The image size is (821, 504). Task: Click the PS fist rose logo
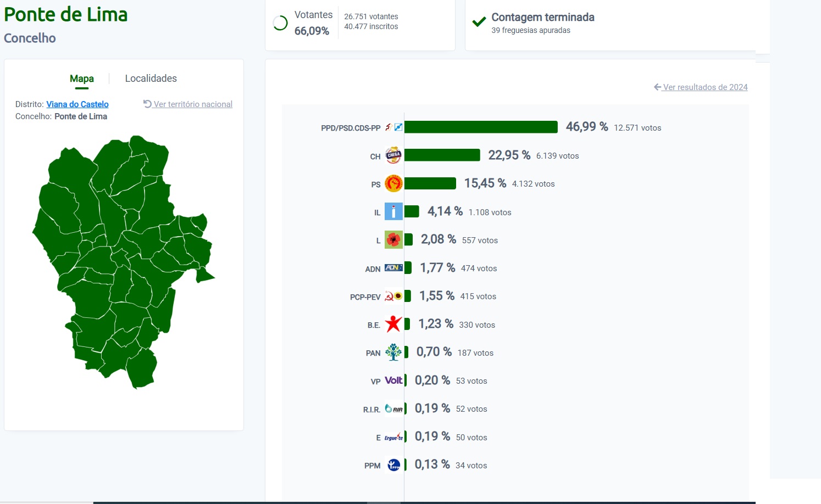[x=393, y=183]
